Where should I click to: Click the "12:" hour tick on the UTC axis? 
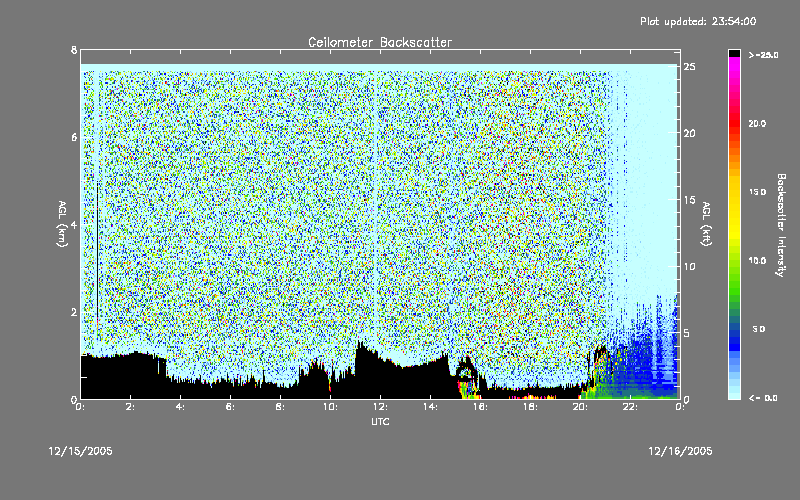point(380,407)
